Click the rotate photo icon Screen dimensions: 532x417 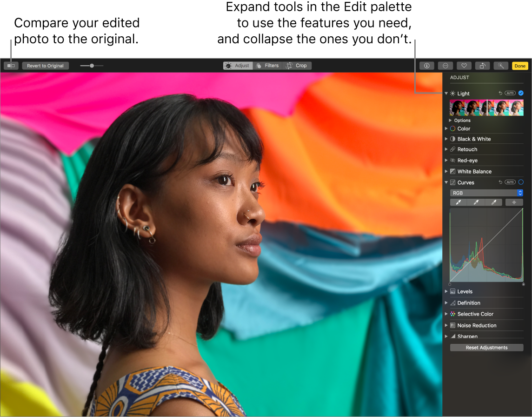click(482, 66)
